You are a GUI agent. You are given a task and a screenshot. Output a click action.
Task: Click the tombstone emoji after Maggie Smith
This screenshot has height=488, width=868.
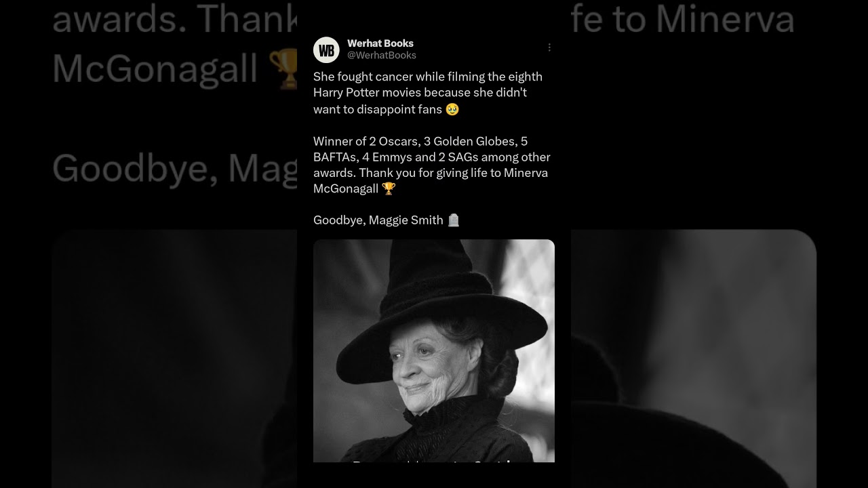pyautogui.click(x=454, y=220)
